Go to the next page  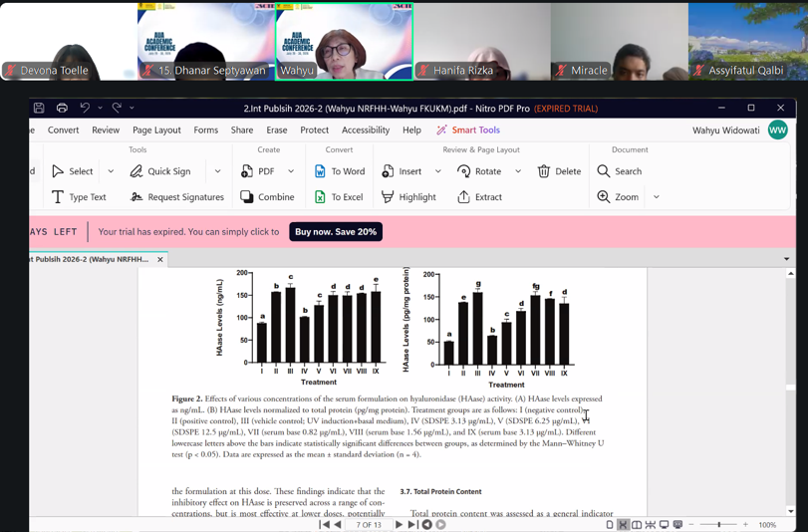399,525
